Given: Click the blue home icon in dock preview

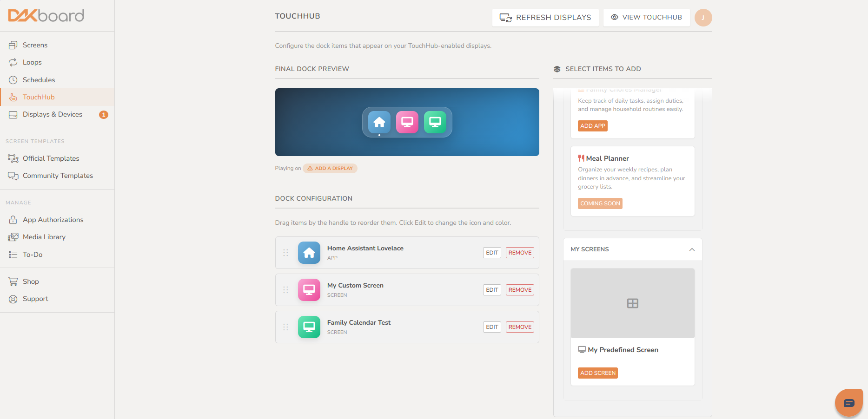Looking at the screenshot, I should click(x=379, y=122).
